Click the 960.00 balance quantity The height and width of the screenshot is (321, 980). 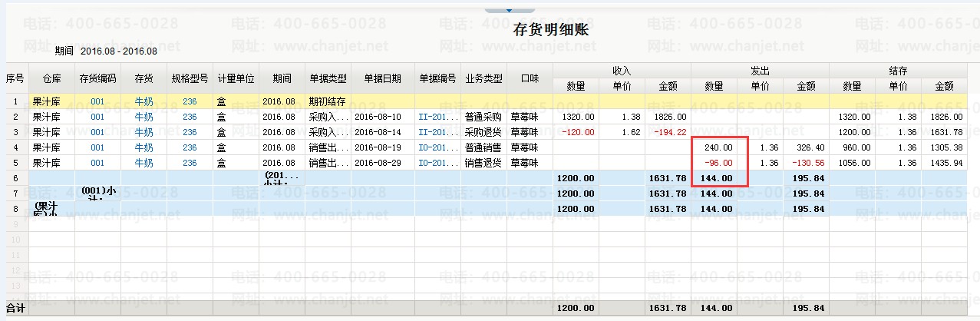tap(858, 147)
